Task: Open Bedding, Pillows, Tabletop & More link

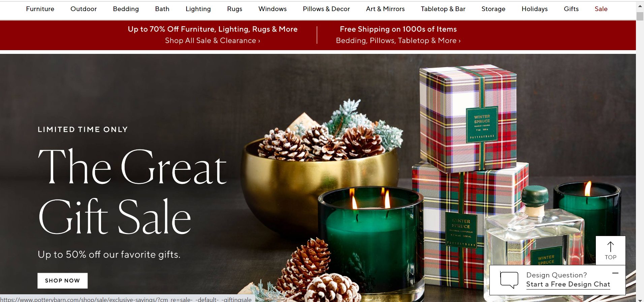Action: (398, 40)
